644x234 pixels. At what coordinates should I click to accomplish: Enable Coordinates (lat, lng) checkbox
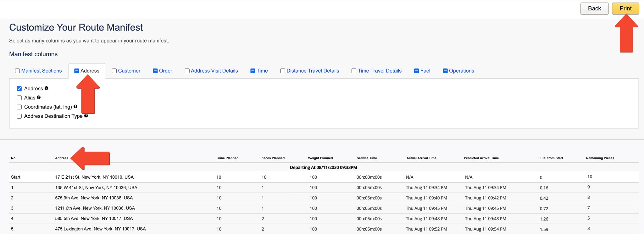tap(19, 107)
